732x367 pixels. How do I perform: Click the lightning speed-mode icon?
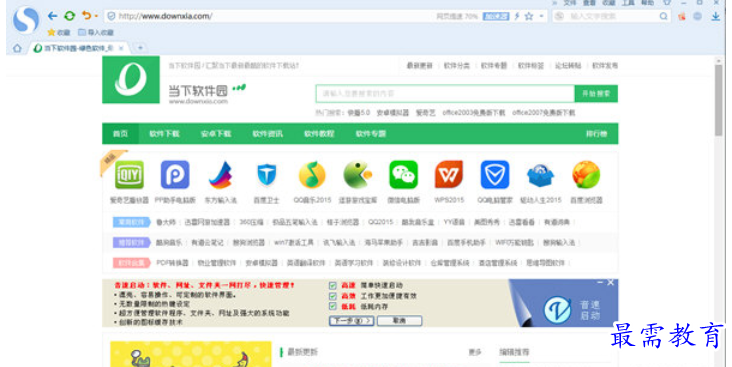coord(517,16)
